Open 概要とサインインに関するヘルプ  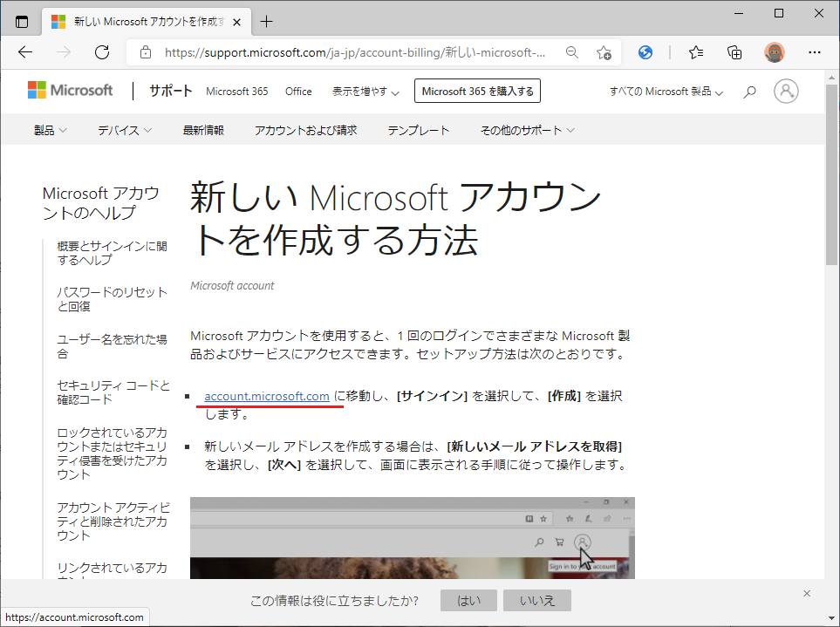pos(112,253)
